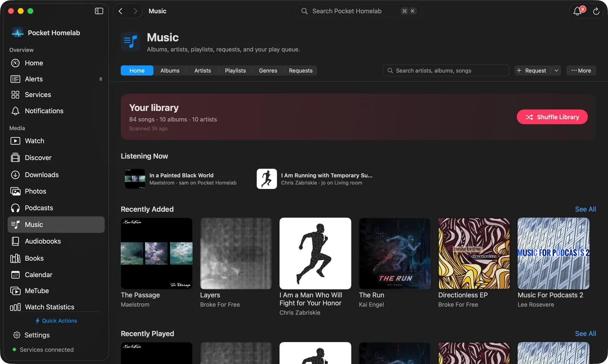608x364 pixels.
Task: Open Calendar in the sidebar
Action: (56, 274)
